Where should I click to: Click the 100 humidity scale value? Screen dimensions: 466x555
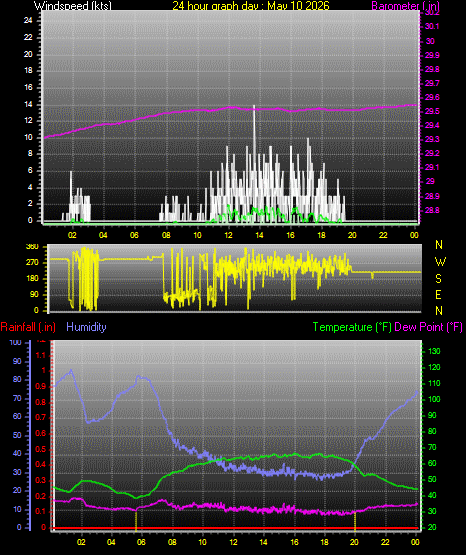[16, 342]
